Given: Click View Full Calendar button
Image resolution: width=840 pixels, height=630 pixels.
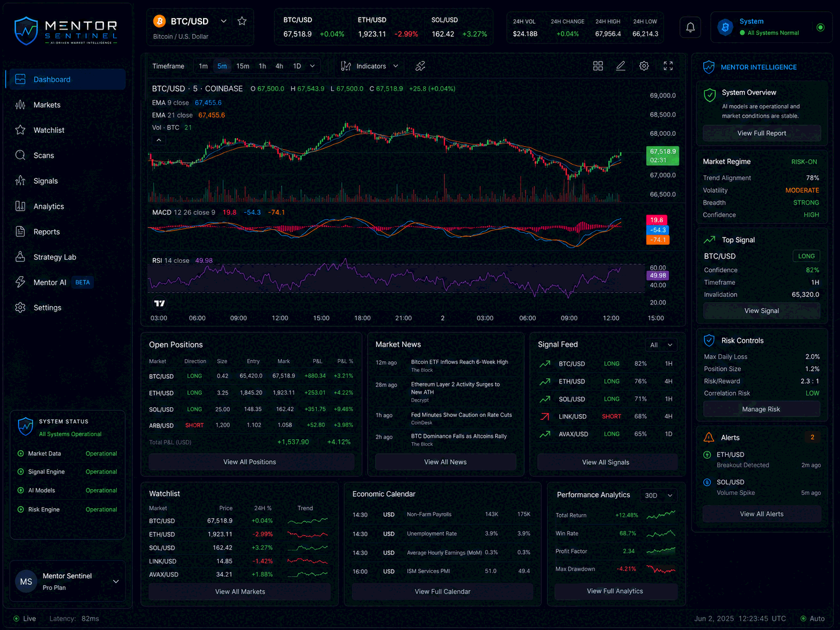Looking at the screenshot, I should pyautogui.click(x=443, y=591).
